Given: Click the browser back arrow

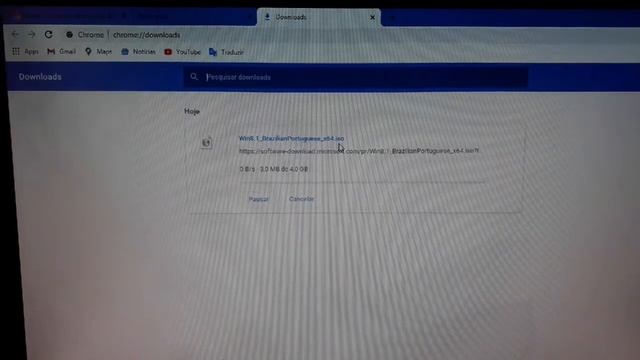Looking at the screenshot, I should (x=15, y=34).
